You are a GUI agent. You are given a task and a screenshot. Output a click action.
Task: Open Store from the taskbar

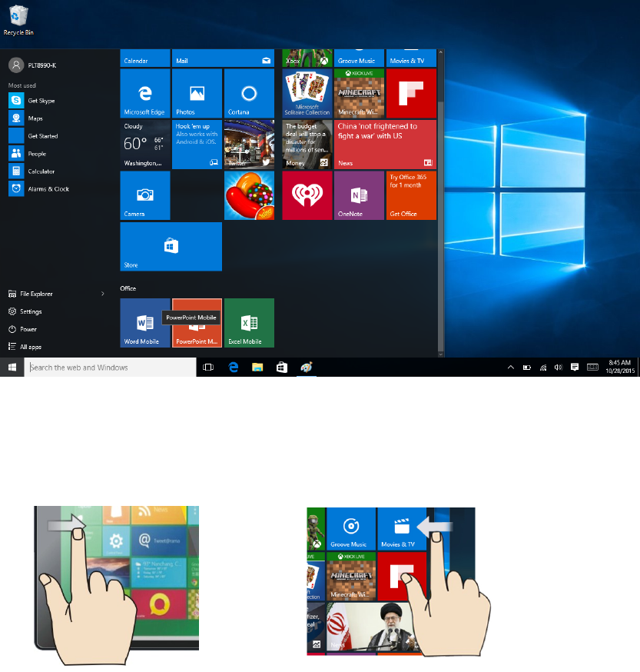click(282, 368)
